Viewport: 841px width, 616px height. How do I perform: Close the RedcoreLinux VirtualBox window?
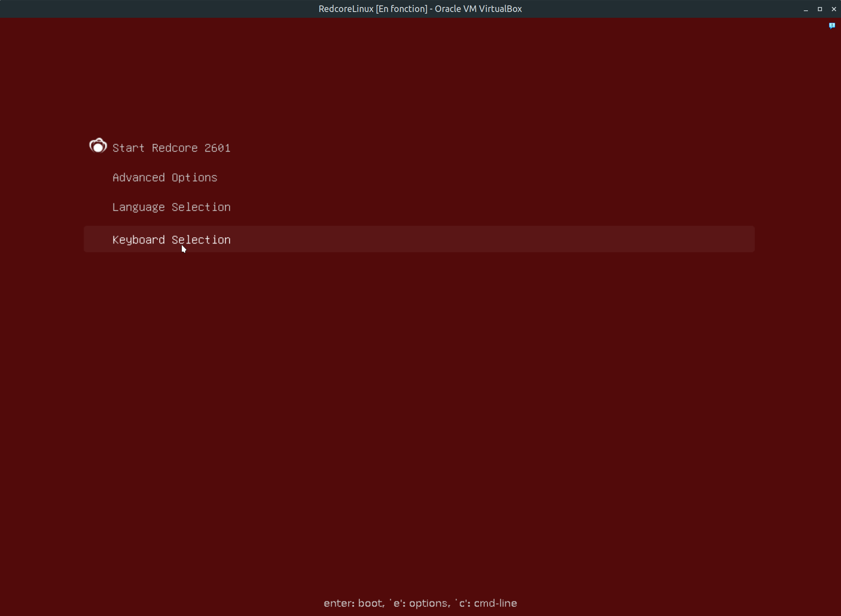[834, 9]
